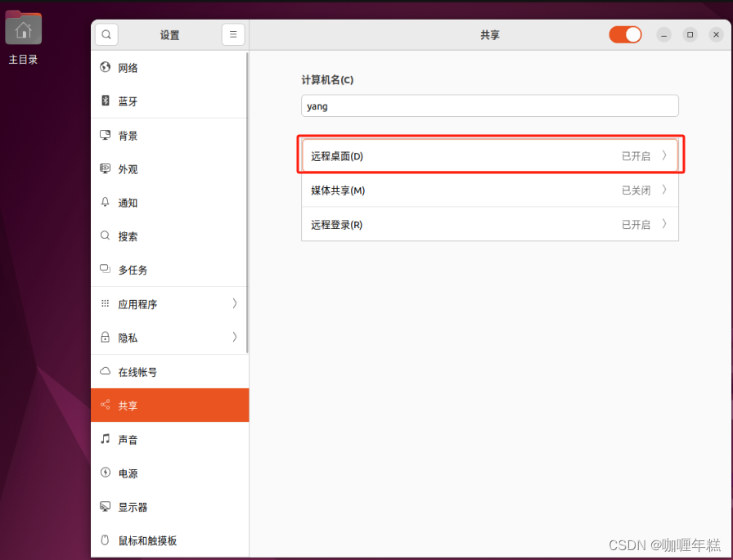The width and height of the screenshot is (733, 560).
Task: Click the globe icon for Network
Action: tap(106, 67)
